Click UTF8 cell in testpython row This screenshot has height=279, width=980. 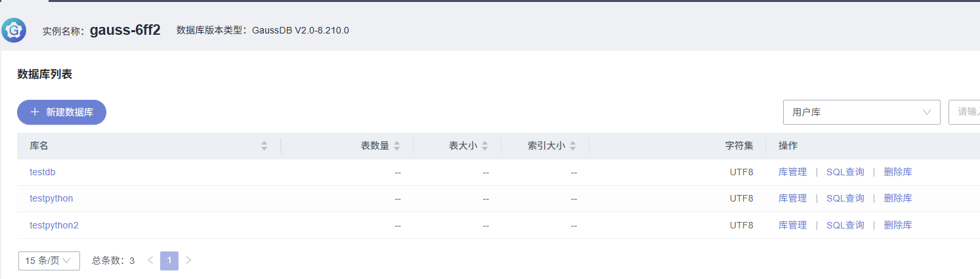742,198
